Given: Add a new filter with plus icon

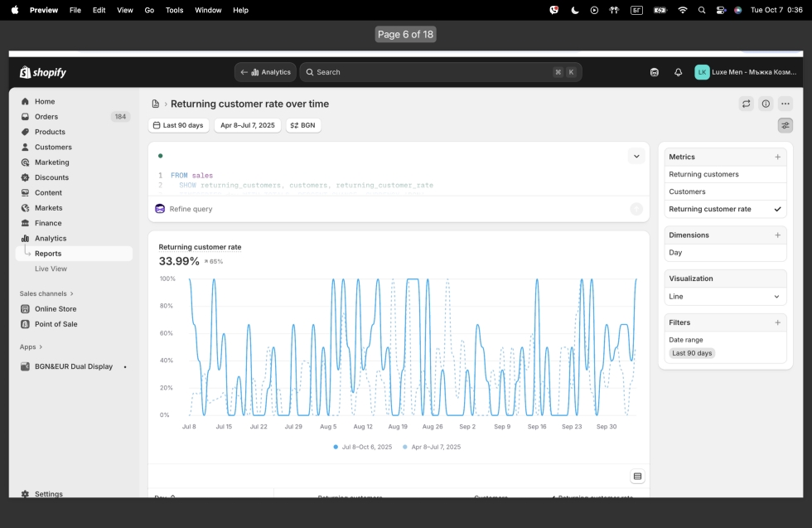Looking at the screenshot, I should click(x=777, y=322).
